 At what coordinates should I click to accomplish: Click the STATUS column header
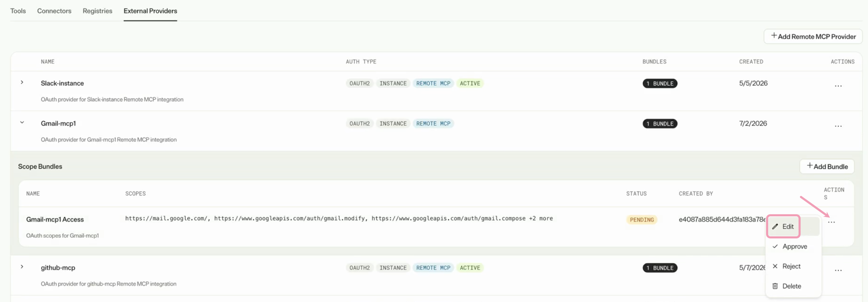[636, 194]
